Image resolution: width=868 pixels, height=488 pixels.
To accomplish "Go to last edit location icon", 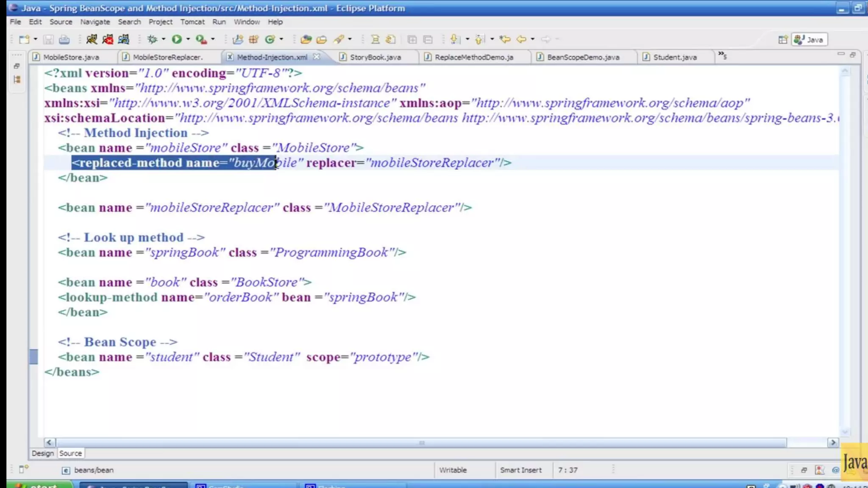I will 504,39.
